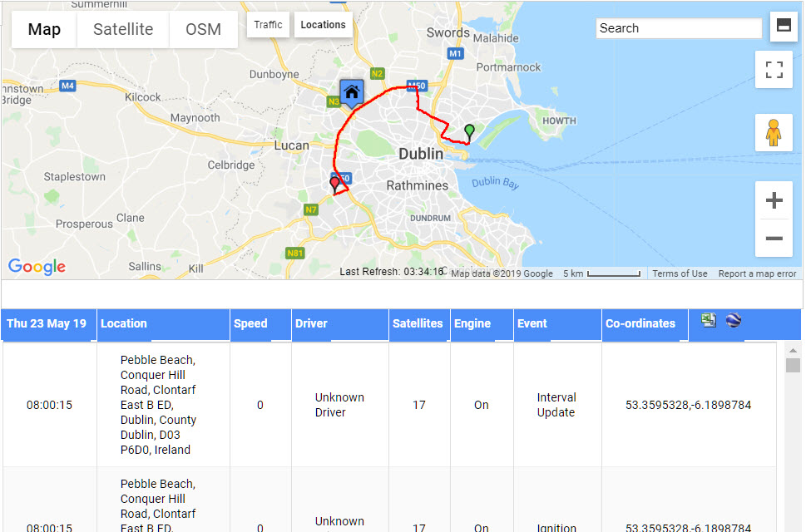This screenshot has width=806, height=532.
Task: Click the Dublin city label on map
Action: [x=421, y=154]
